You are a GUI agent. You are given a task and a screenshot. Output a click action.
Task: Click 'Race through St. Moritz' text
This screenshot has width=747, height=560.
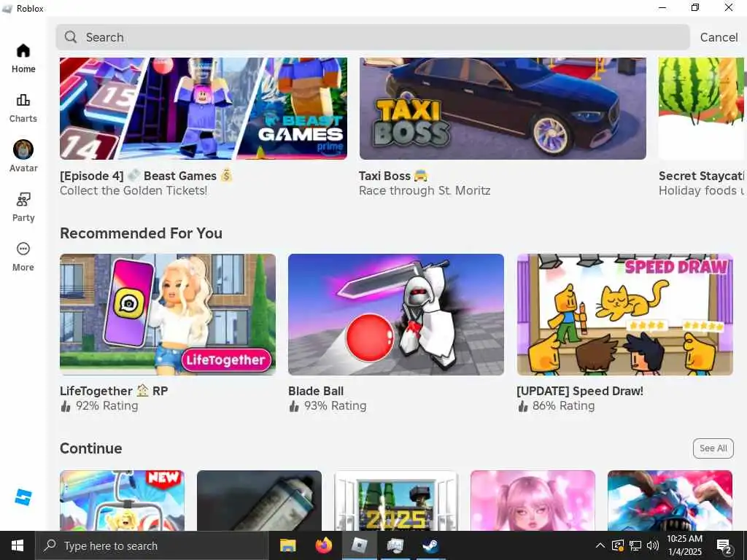425,190
